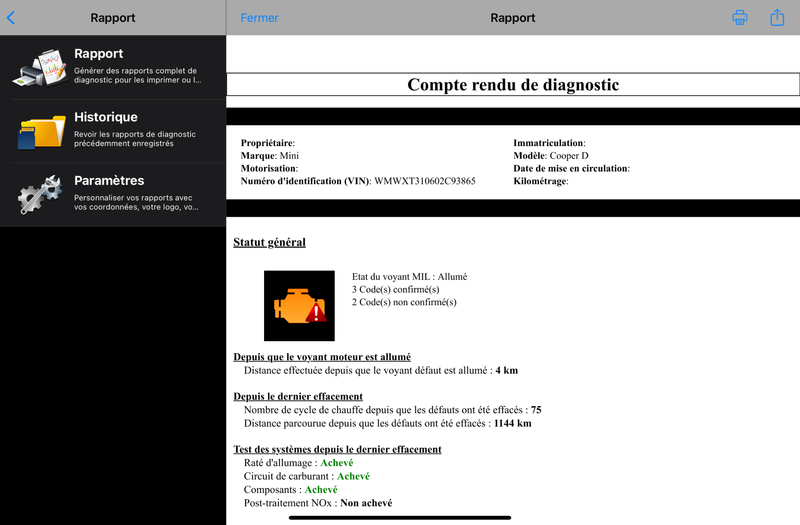Click 'Depuis que le voyant moteur est allumé' heading

point(322,357)
